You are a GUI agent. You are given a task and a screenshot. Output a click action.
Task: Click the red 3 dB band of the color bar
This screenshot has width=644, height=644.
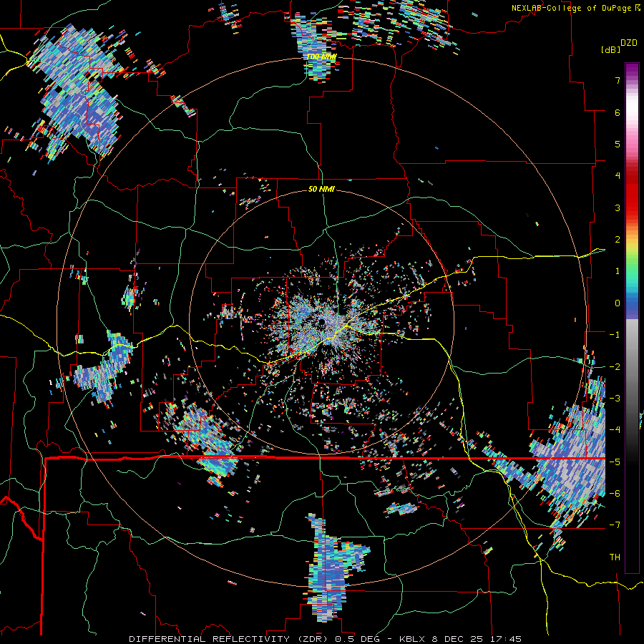632,208
